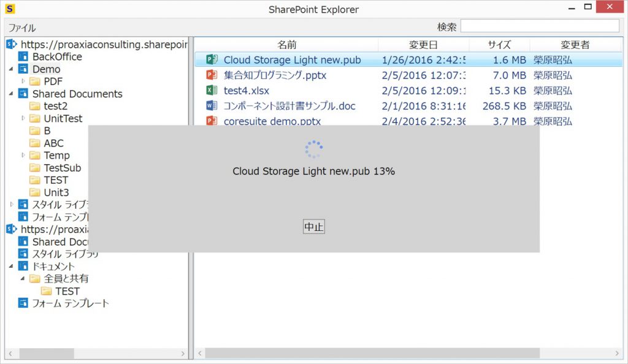Select the TEST folder under Shared Documents

tap(56, 180)
